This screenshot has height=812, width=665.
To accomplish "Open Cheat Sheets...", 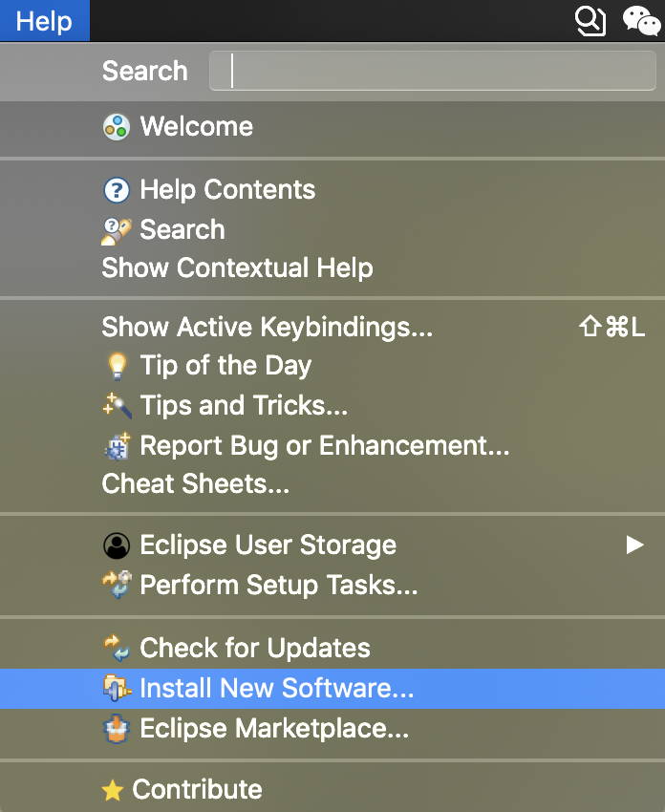I will coord(332,483).
